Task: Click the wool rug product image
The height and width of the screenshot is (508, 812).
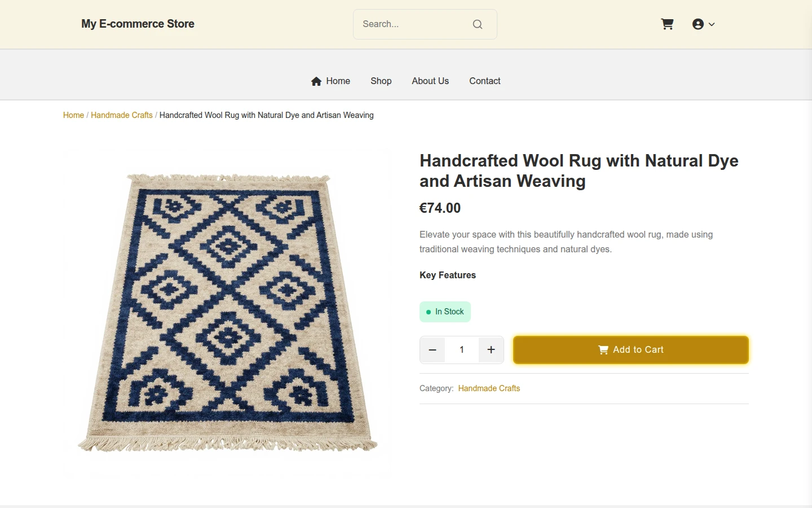Action: (x=227, y=313)
